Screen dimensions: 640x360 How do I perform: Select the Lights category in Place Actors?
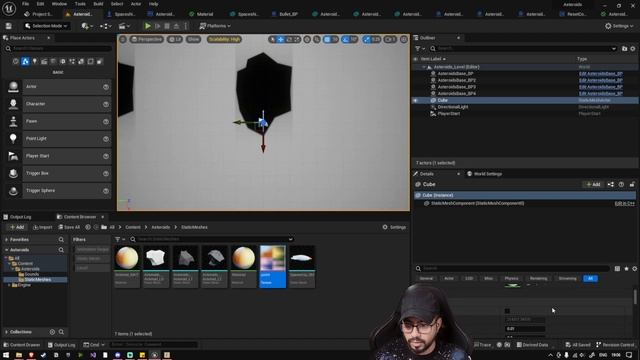point(35,62)
